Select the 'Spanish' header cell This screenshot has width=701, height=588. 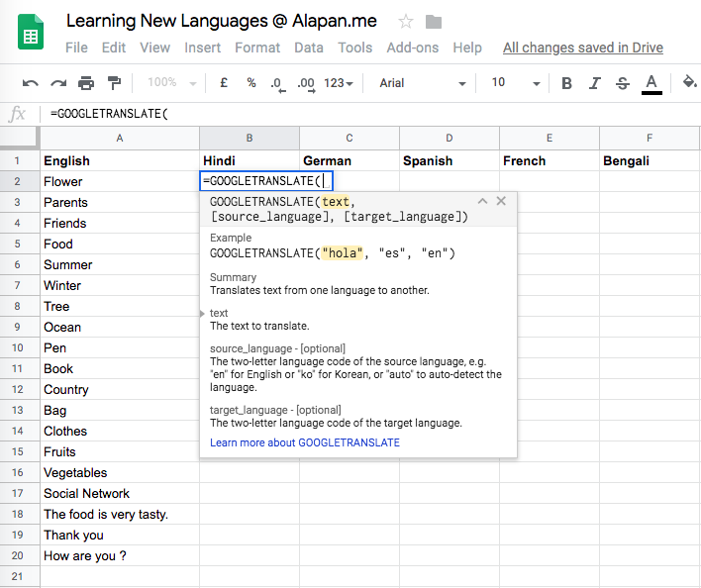coord(450,160)
